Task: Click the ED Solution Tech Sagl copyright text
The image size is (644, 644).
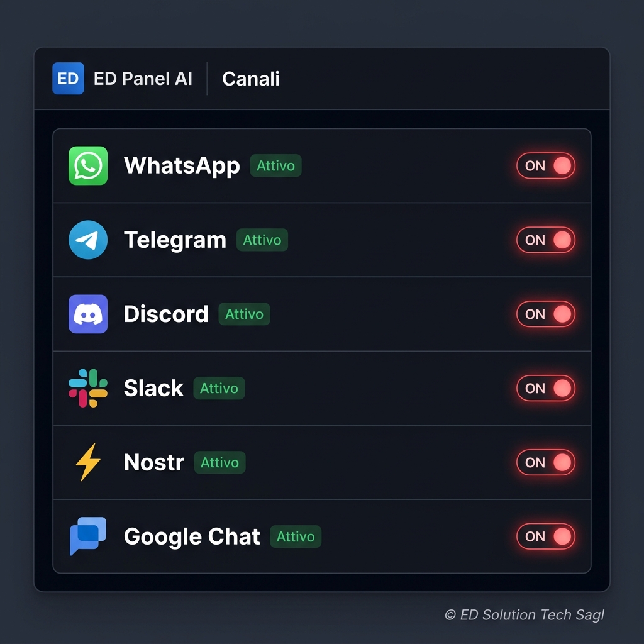Action: (524, 614)
